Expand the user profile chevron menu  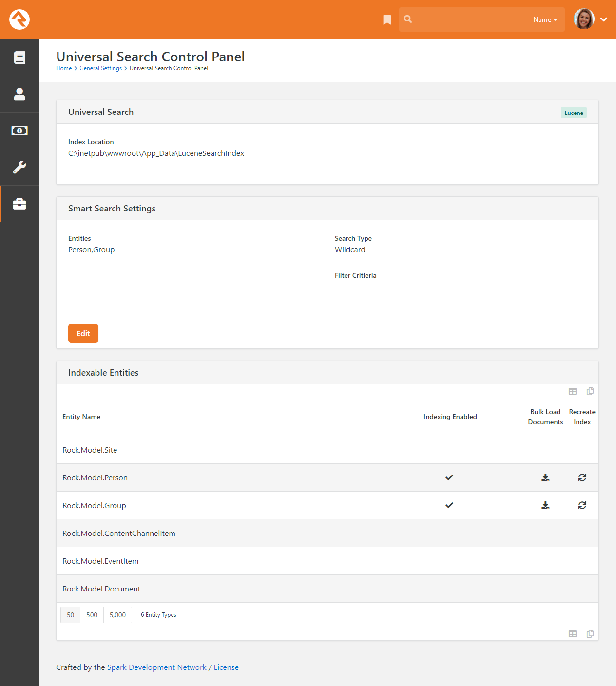(x=604, y=19)
